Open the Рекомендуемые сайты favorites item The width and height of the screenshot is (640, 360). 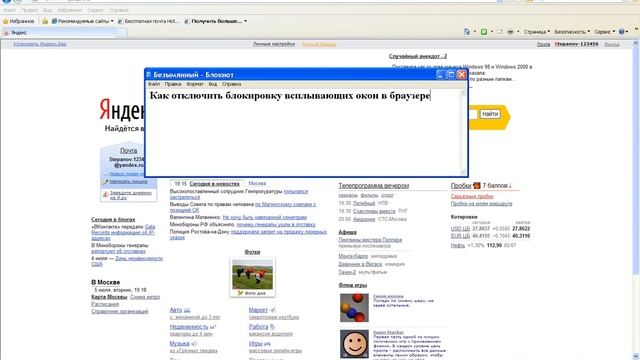point(82,21)
